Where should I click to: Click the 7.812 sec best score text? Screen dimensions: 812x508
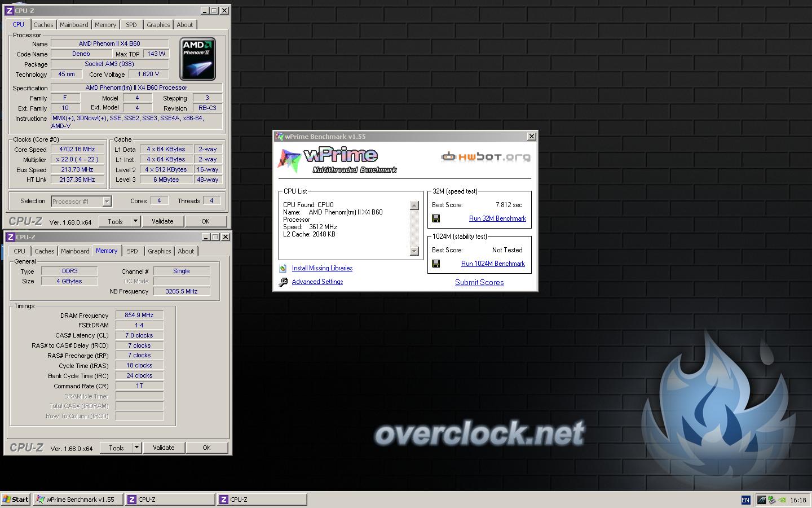(509, 205)
